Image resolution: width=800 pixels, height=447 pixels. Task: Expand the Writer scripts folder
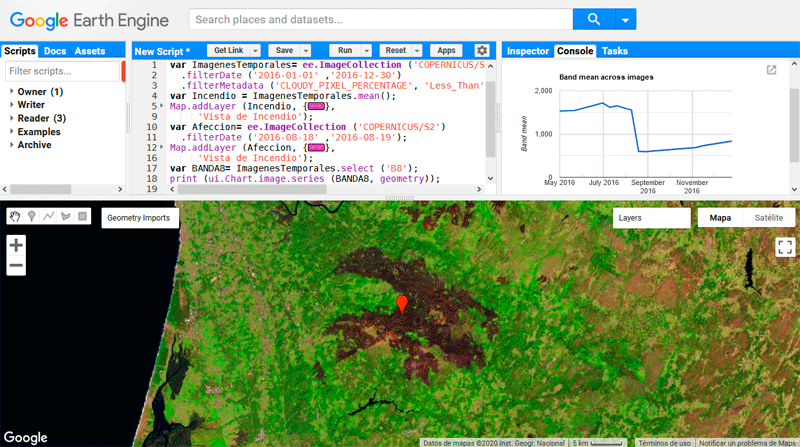12,105
